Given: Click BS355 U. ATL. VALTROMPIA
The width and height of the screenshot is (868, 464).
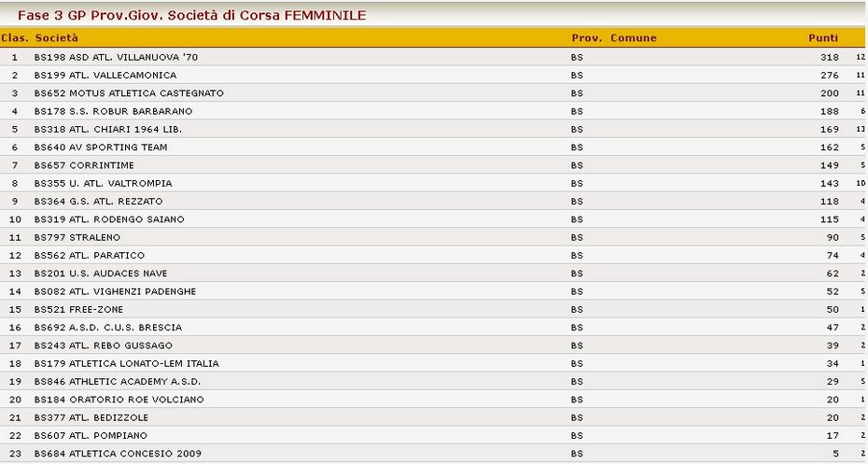Looking at the screenshot, I should pos(103,183).
